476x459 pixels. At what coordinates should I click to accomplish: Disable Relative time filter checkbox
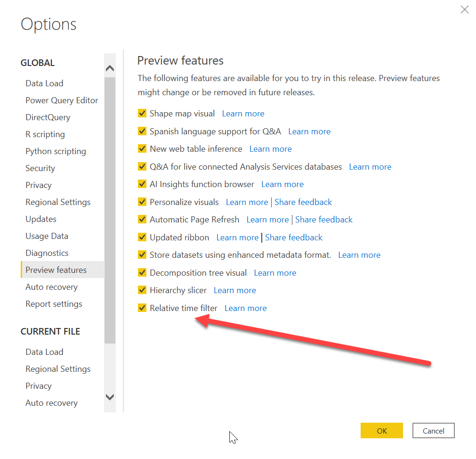[142, 308]
